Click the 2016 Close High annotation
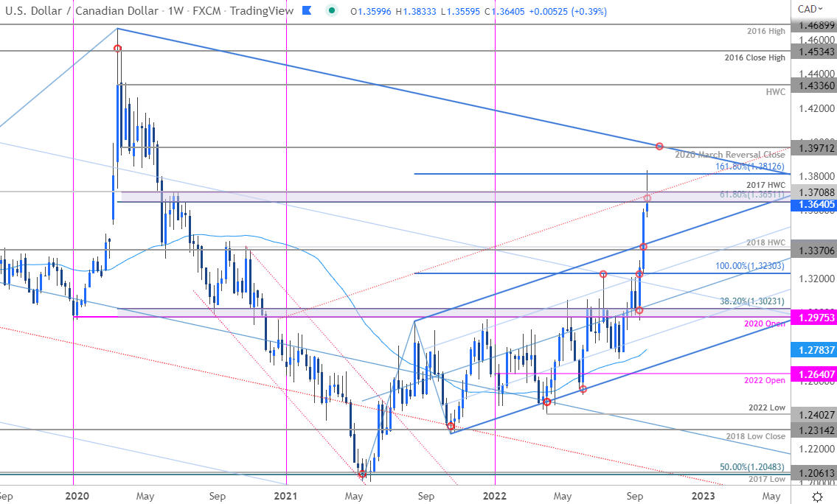837x504 pixels. [x=755, y=57]
